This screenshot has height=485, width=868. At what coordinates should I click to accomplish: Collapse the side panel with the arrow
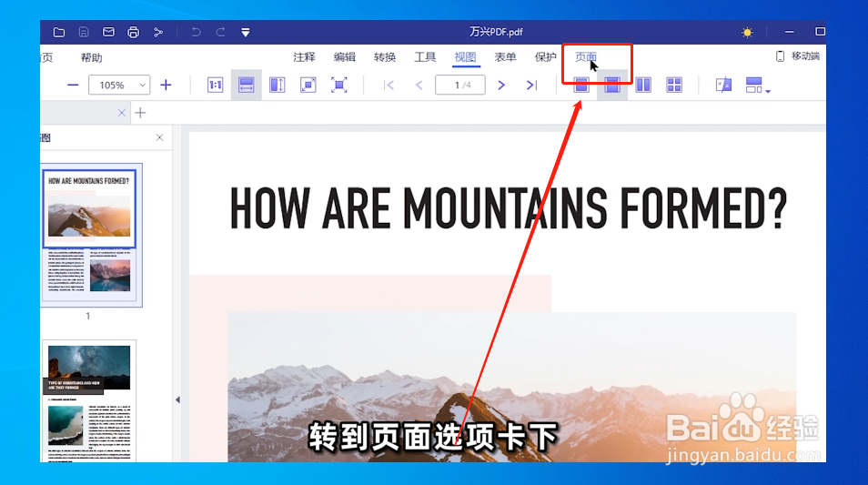[x=177, y=399]
